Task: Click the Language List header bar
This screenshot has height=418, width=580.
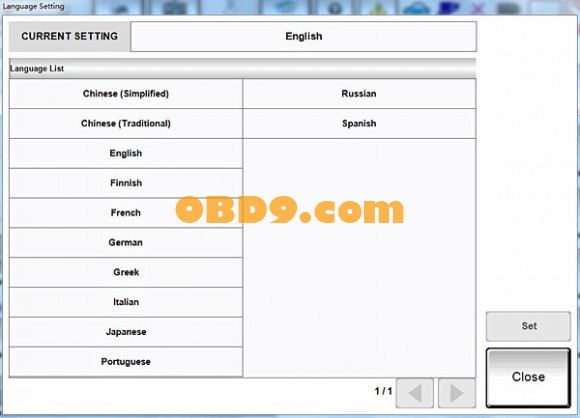Action: pos(243,68)
